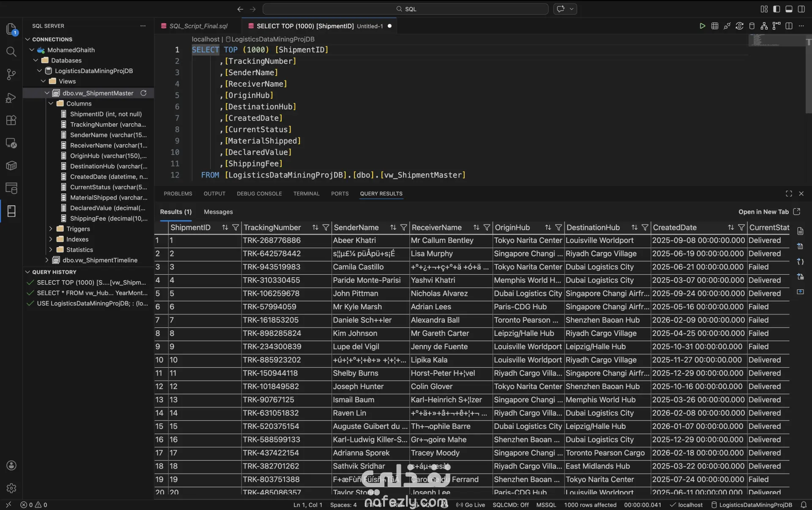Click the plug connection icon in the editor toolbar
This screenshot has width=812, height=510.
click(x=727, y=26)
